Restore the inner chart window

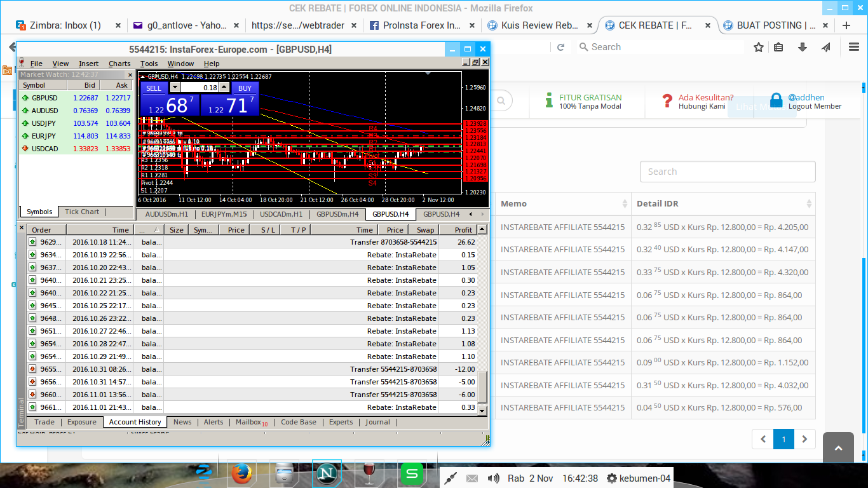[x=475, y=62]
